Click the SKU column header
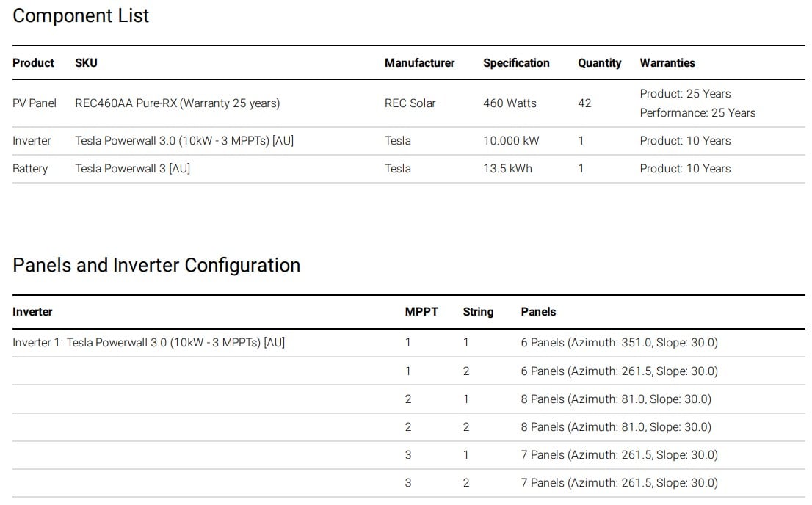This screenshot has height=505, width=812. pos(86,63)
